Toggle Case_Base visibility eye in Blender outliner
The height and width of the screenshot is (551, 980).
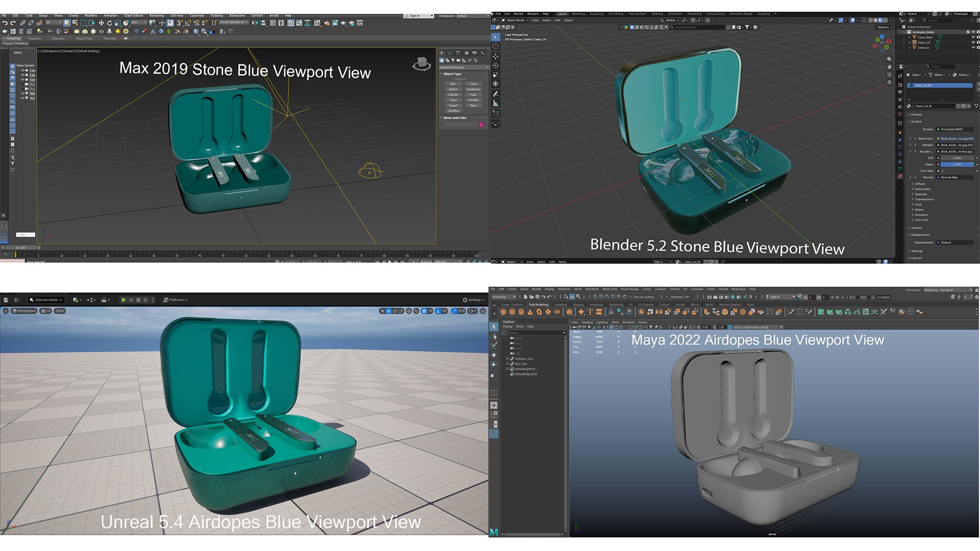click(x=973, y=37)
